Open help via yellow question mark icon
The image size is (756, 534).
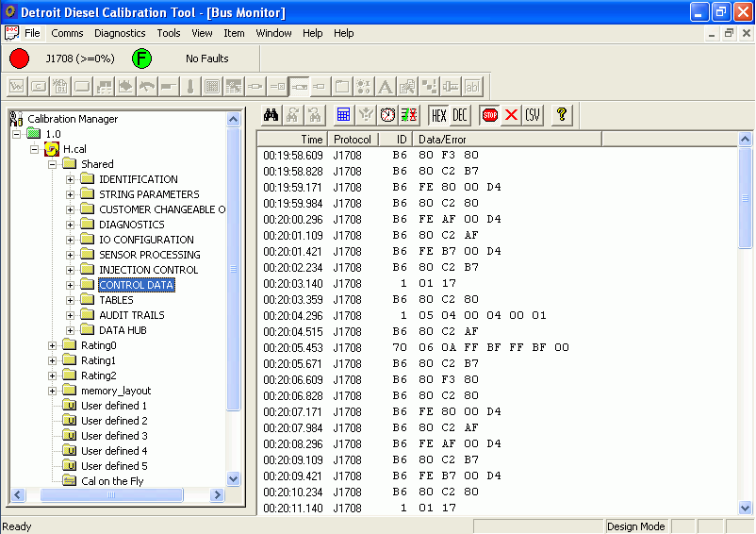[561, 115]
